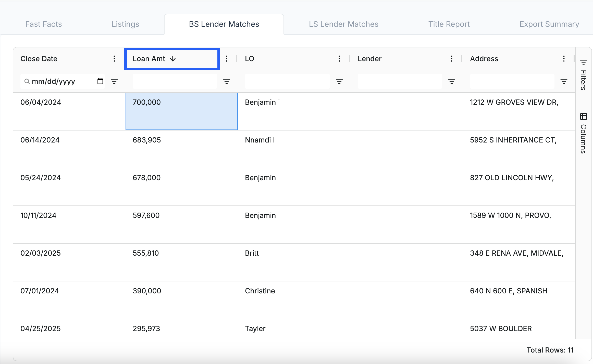This screenshot has width=593, height=364.
Task: Focus the LO filter text box
Action: pos(287,81)
